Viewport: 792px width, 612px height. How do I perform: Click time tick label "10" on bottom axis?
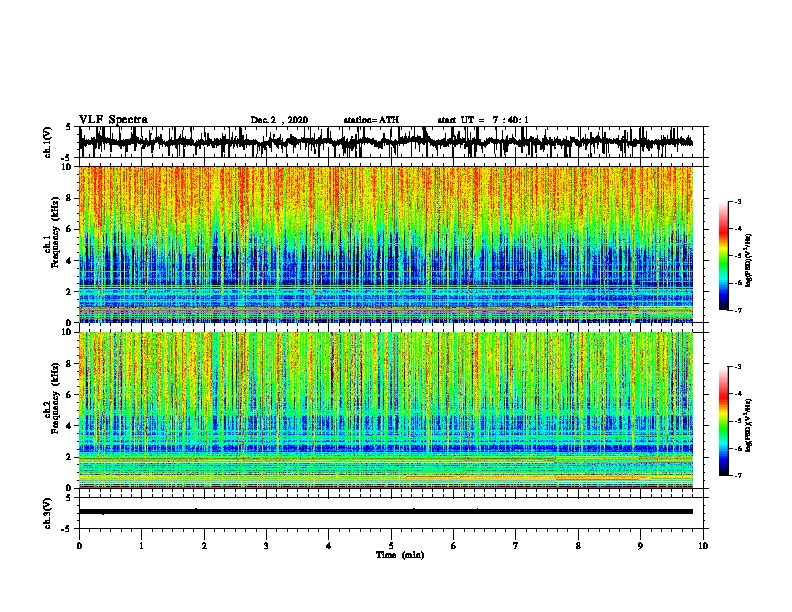[x=703, y=546]
